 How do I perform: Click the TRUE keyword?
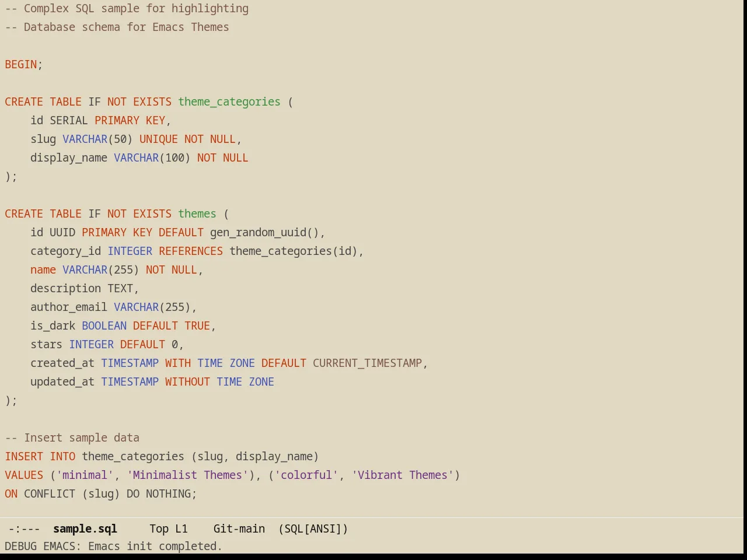coord(197,325)
